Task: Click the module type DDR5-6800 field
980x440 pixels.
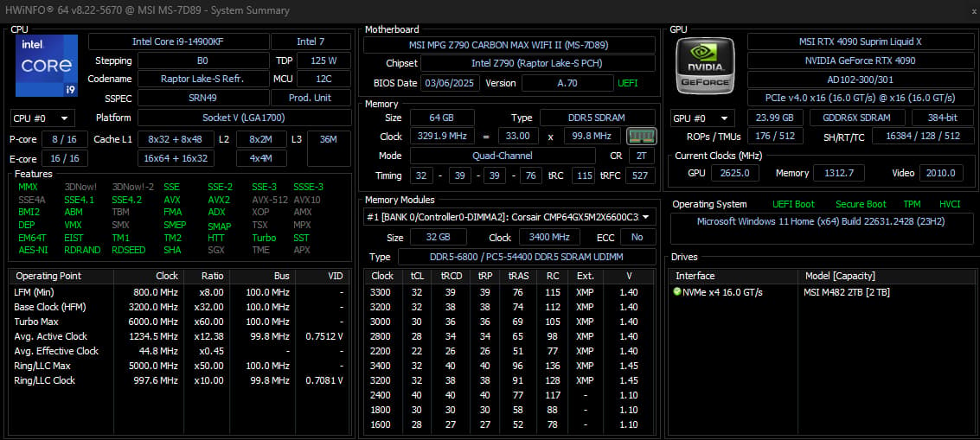Action: pyautogui.click(x=527, y=257)
